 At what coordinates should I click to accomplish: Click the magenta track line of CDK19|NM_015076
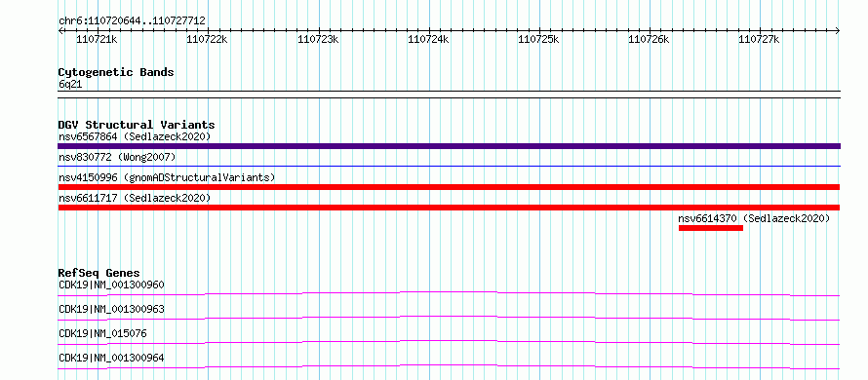pos(449,342)
